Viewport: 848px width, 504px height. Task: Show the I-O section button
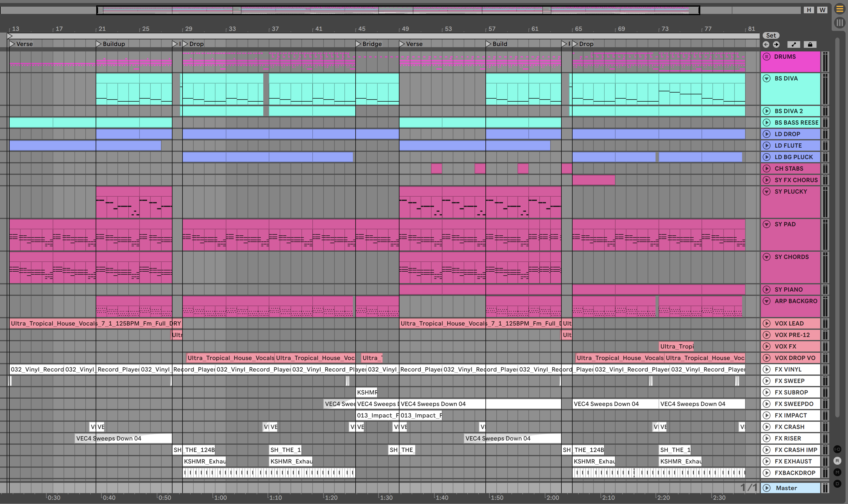tap(837, 449)
